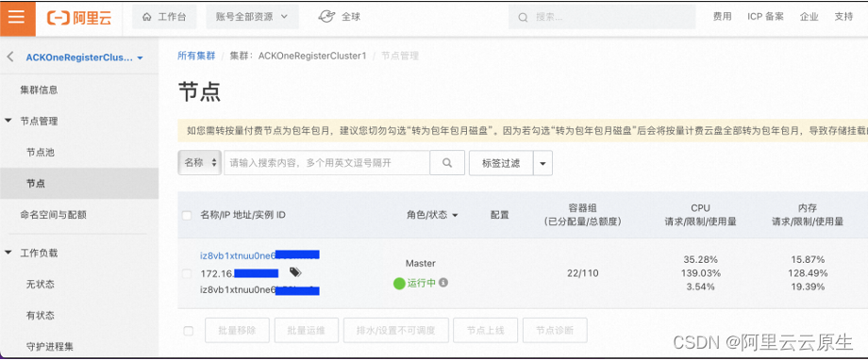The image size is (868, 360).
Task: Click the 所有集群 breadcrumb link
Action: click(x=196, y=56)
